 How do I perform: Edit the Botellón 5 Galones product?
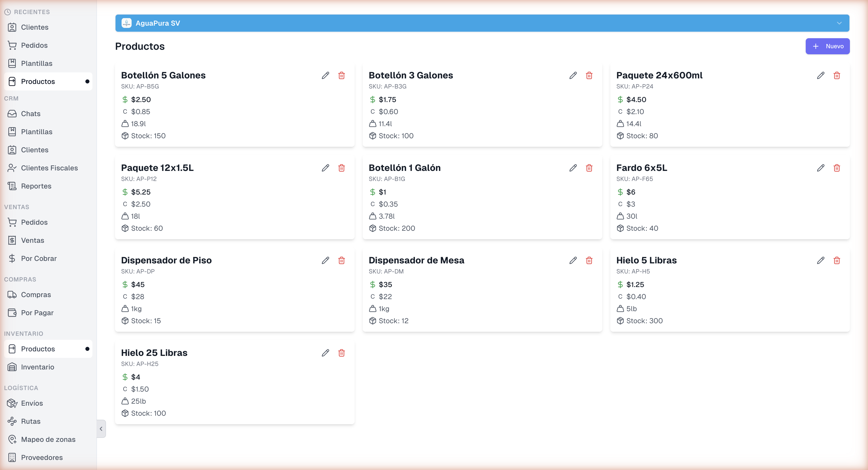(325, 75)
